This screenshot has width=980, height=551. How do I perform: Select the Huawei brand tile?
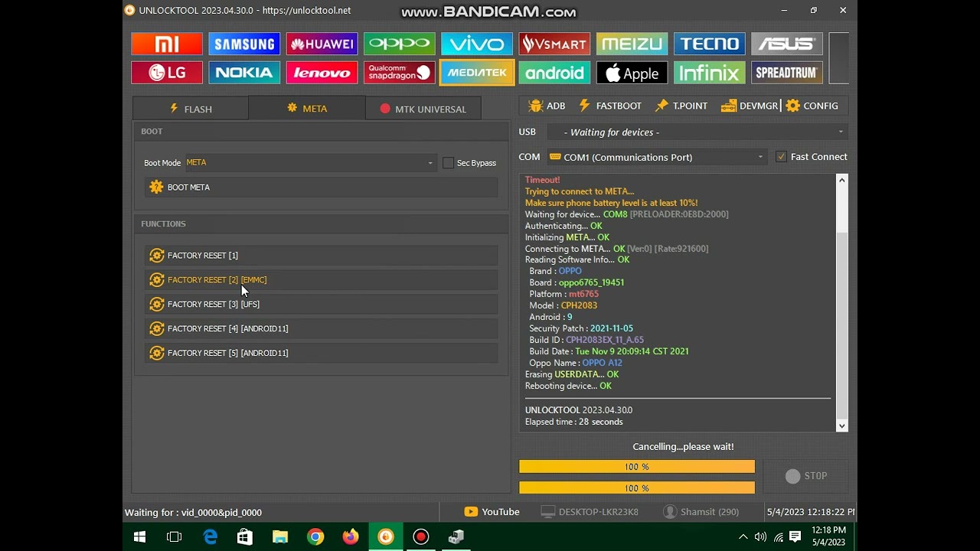[322, 44]
